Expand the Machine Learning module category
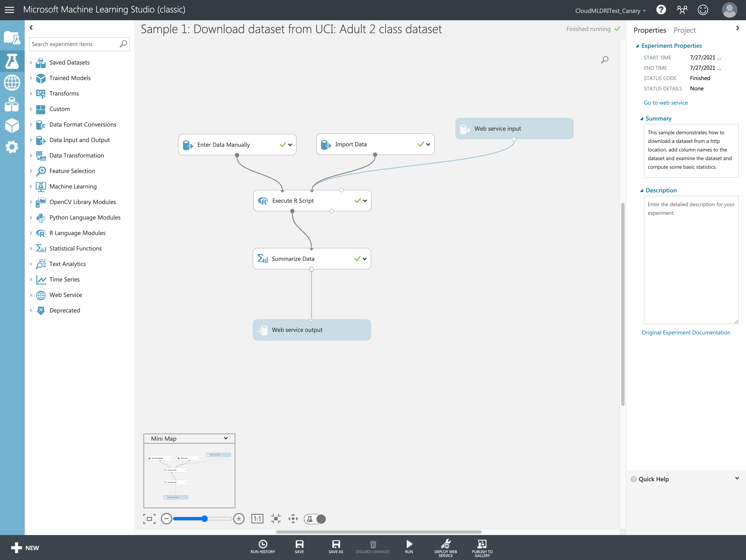This screenshot has width=746, height=560. pyautogui.click(x=31, y=186)
